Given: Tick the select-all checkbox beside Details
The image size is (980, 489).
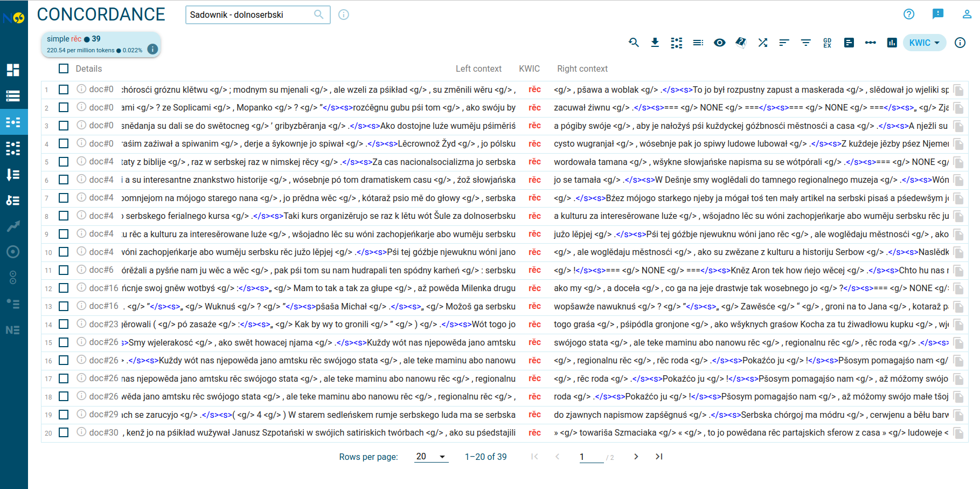Looking at the screenshot, I should coord(64,68).
